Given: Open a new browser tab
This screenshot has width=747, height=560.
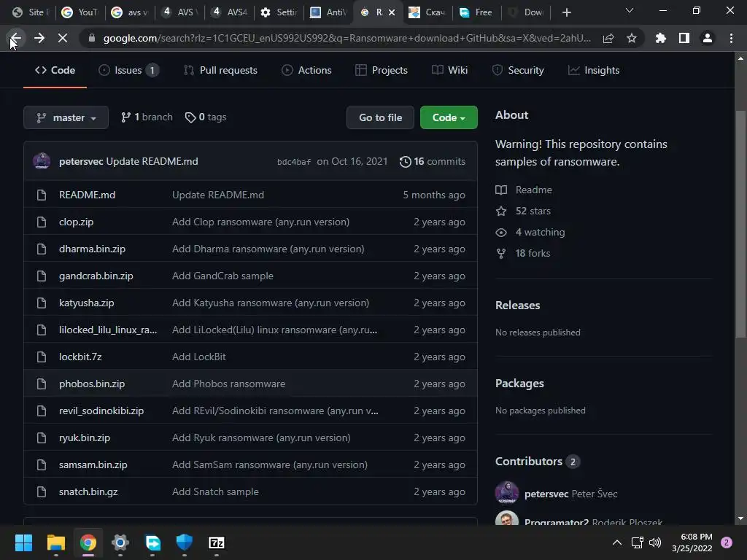Looking at the screenshot, I should (x=566, y=12).
